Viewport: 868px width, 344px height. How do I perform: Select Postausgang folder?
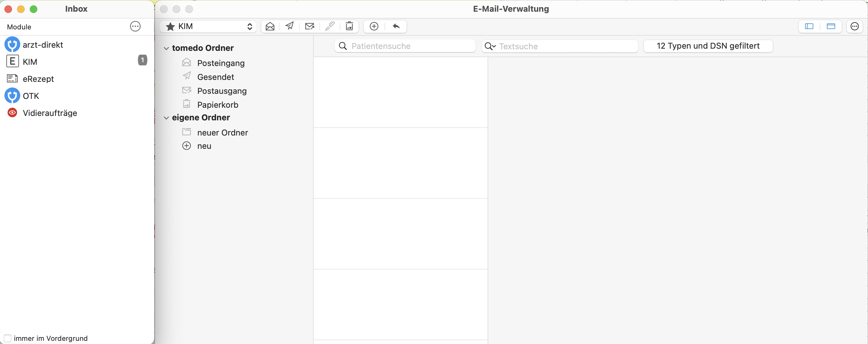click(222, 91)
